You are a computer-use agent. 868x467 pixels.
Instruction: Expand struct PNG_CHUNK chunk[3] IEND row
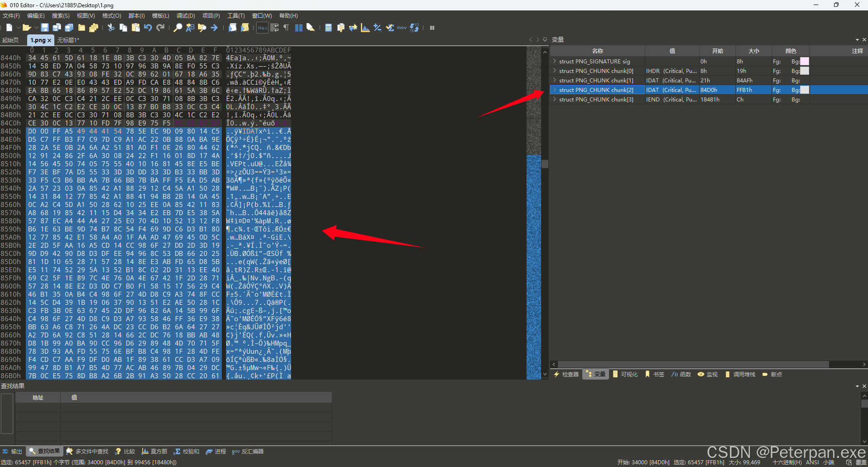click(555, 99)
